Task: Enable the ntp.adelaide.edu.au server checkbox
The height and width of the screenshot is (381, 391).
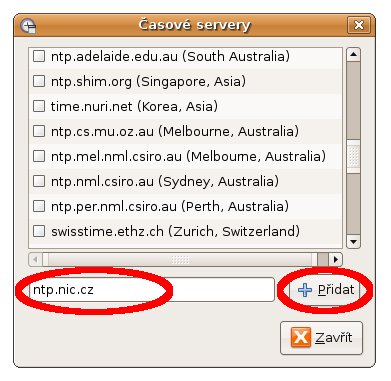Action: (x=39, y=56)
